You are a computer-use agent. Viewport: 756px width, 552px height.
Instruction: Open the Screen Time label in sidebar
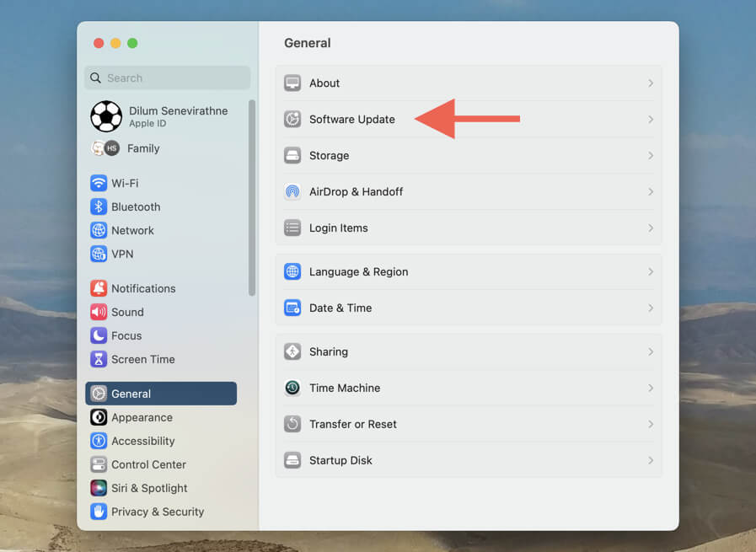point(142,359)
